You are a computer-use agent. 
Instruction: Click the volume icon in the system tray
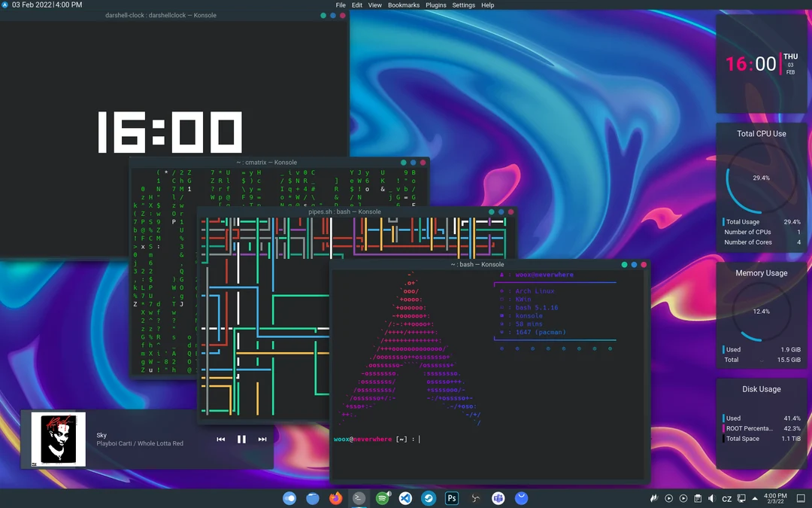[711, 498]
